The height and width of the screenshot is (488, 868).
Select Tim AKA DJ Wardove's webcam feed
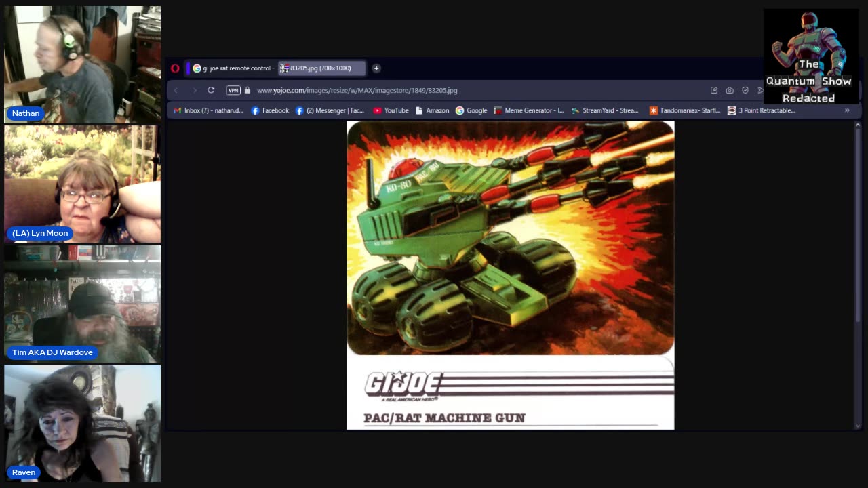click(x=83, y=304)
